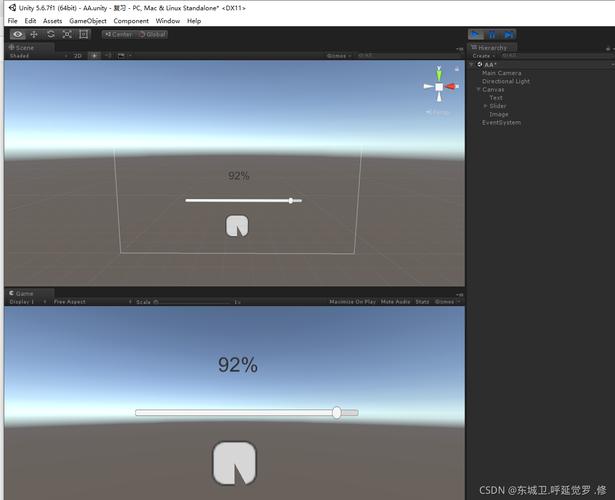
Task: Click the 92% text in Scene view
Action: point(238,176)
